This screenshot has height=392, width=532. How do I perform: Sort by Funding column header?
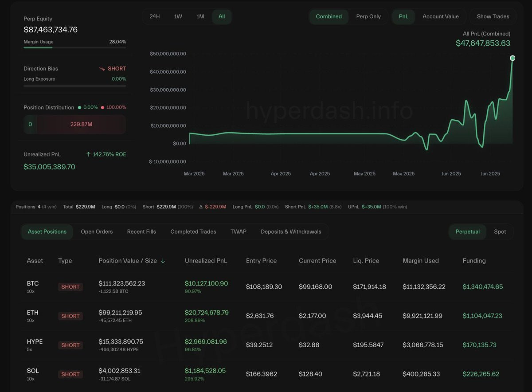pos(474,261)
